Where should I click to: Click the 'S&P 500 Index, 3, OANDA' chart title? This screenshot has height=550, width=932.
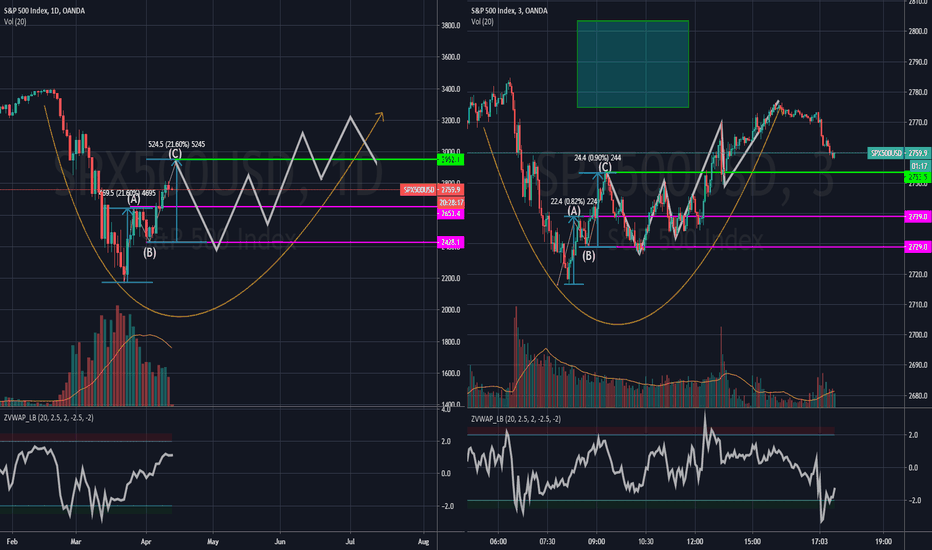click(509, 11)
